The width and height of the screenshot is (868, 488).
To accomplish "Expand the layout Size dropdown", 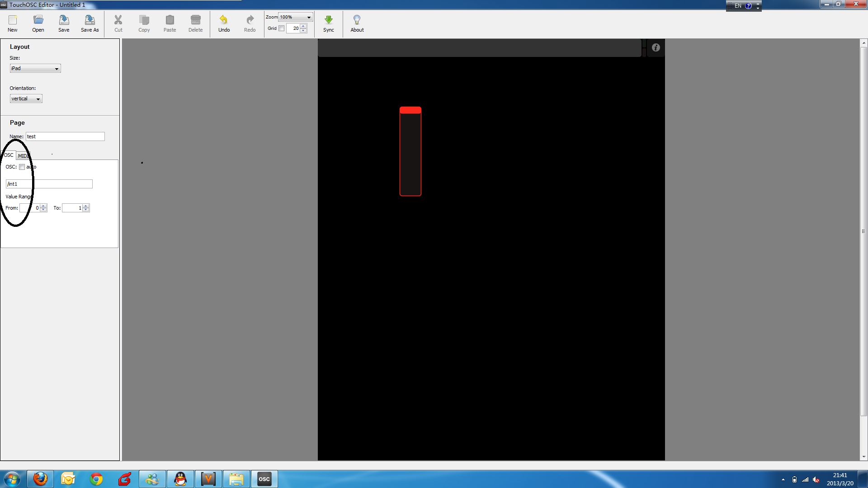I will click(x=35, y=68).
